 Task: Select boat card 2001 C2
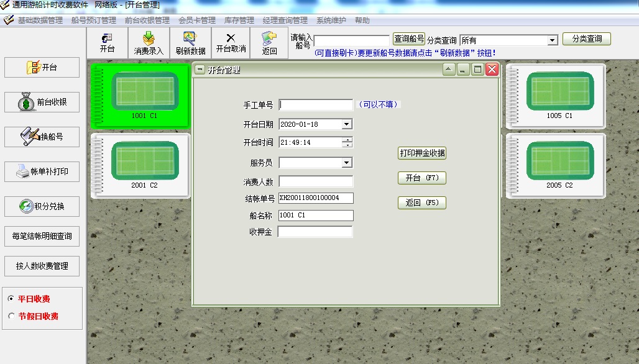(x=140, y=166)
